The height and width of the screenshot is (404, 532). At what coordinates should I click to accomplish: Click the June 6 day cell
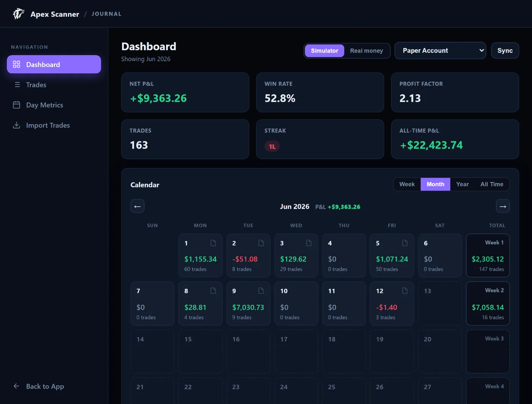(440, 255)
